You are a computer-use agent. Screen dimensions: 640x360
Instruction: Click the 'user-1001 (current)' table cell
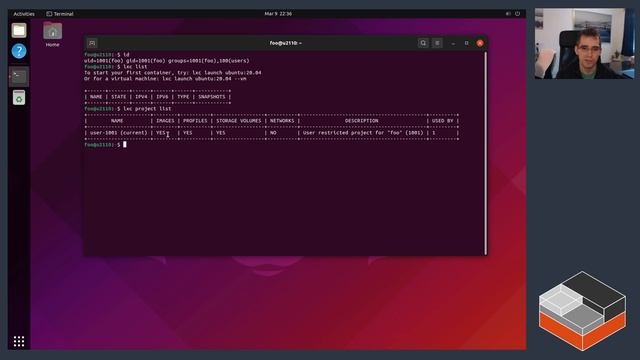point(118,133)
